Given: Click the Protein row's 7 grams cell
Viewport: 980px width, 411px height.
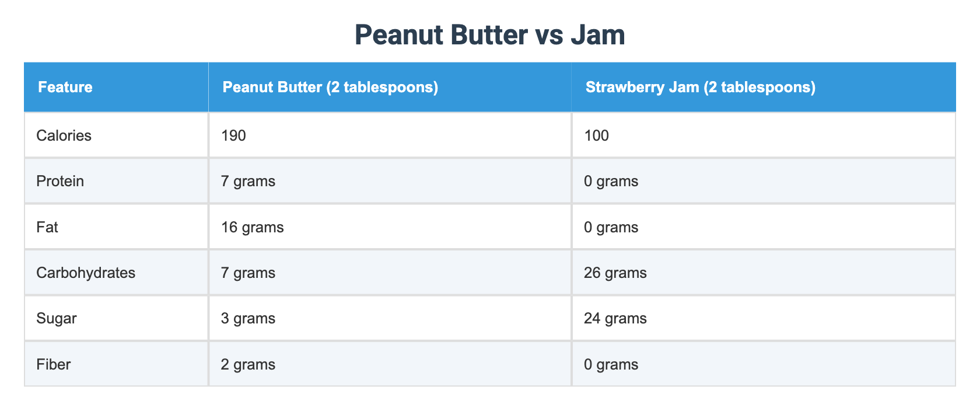Looking at the screenshot, I should [x=248, y=181].
